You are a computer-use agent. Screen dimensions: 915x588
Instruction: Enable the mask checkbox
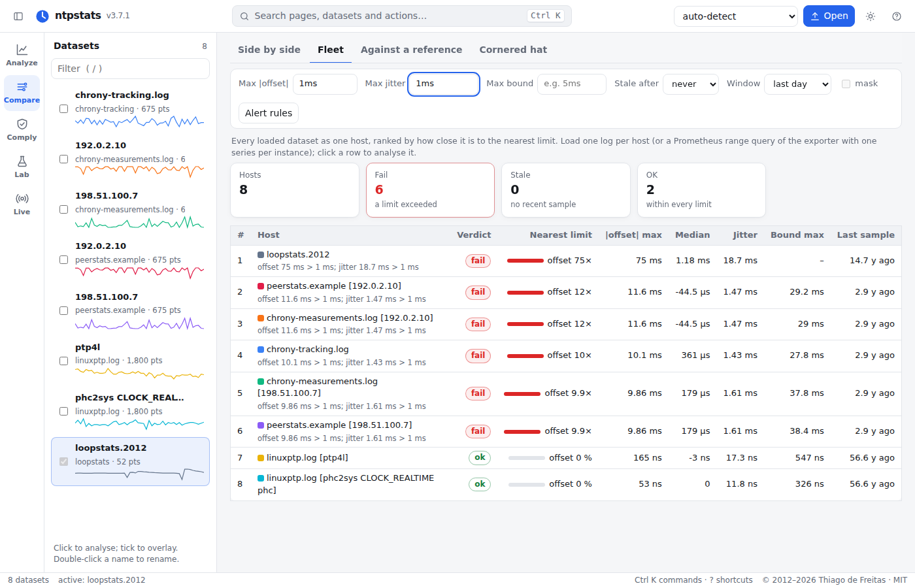tap(846, 84)
